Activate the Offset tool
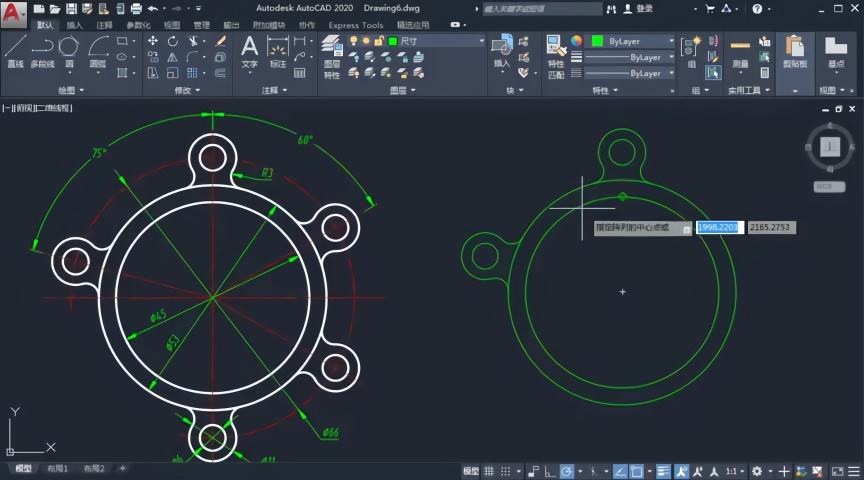Viewport: 864px width, 480px height. [x=220, y=73]
